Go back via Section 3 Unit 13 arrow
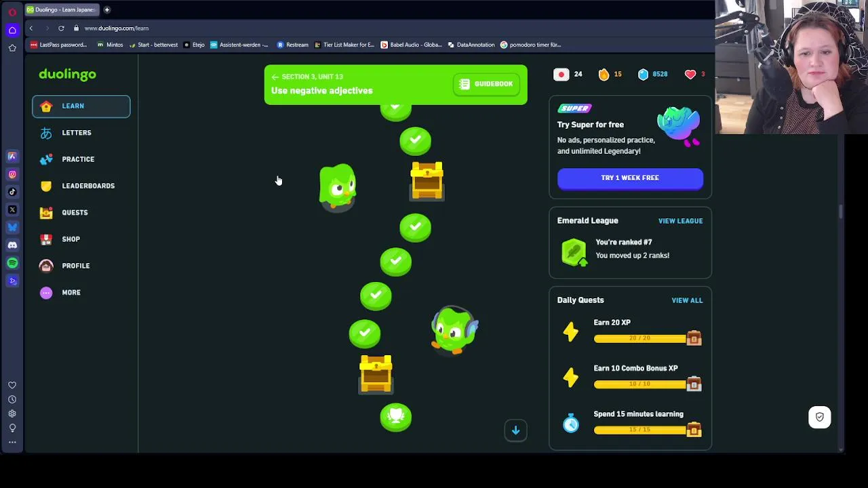This screenshot has height=488, width=868. coord(275,77)
